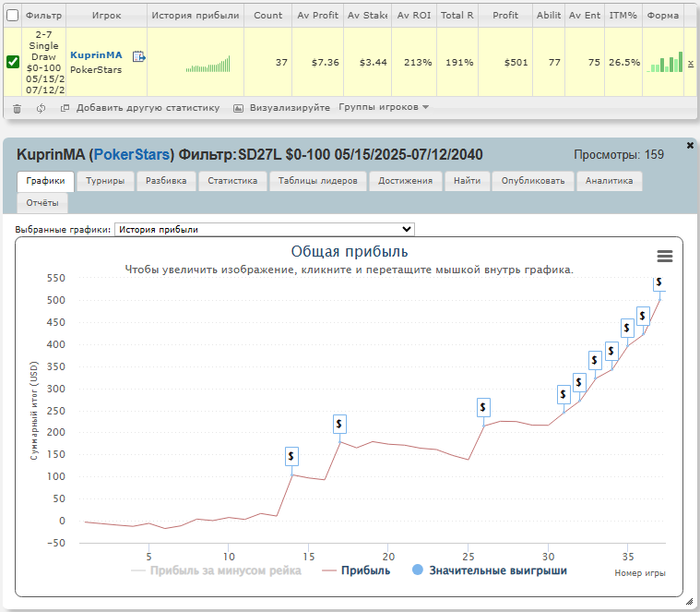This screenshot has height=612, width=700.
Task: Switch to the Турниры tab
Action: pos(105,181)
